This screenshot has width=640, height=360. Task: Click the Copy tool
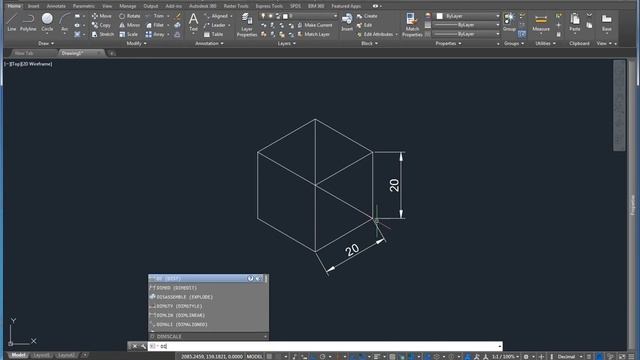(x=101, y=25)
